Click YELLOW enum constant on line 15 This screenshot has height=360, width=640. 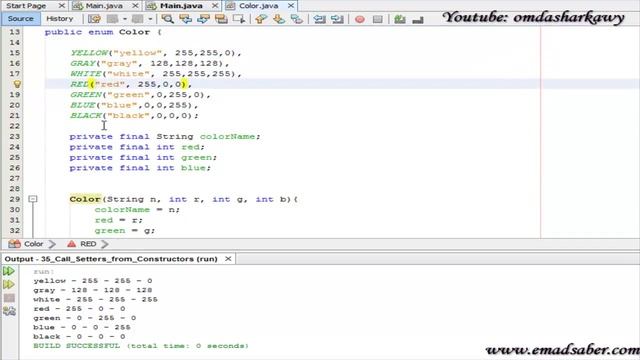coord(89,53)
